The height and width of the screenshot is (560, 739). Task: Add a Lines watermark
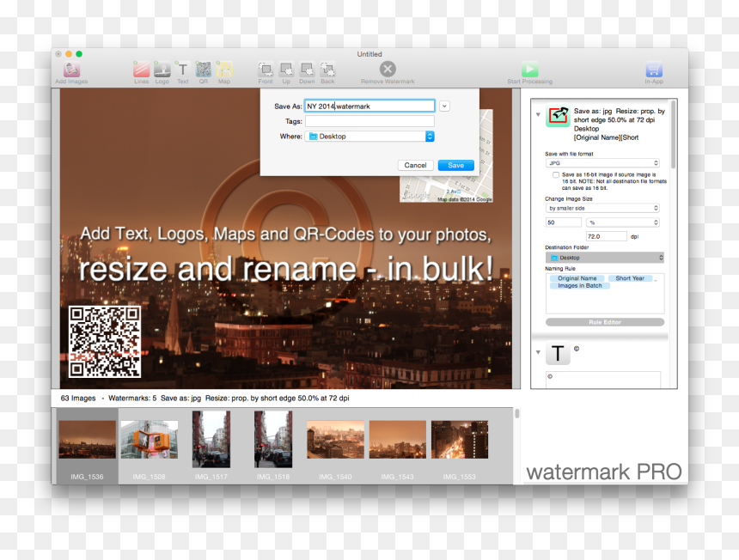pos(142,70)
